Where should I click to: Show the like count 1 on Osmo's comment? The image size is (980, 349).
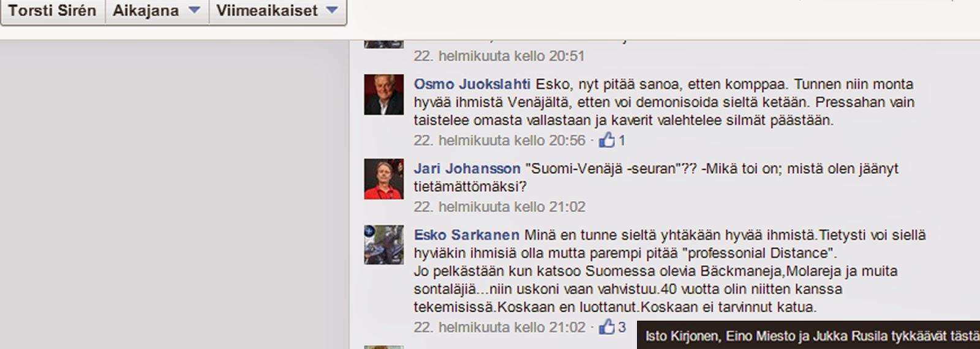pos(622,140)
